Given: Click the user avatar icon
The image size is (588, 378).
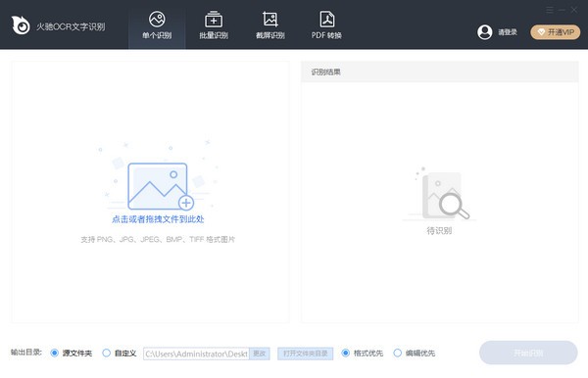Looking at the screenshot, I should tap(484, 32).
